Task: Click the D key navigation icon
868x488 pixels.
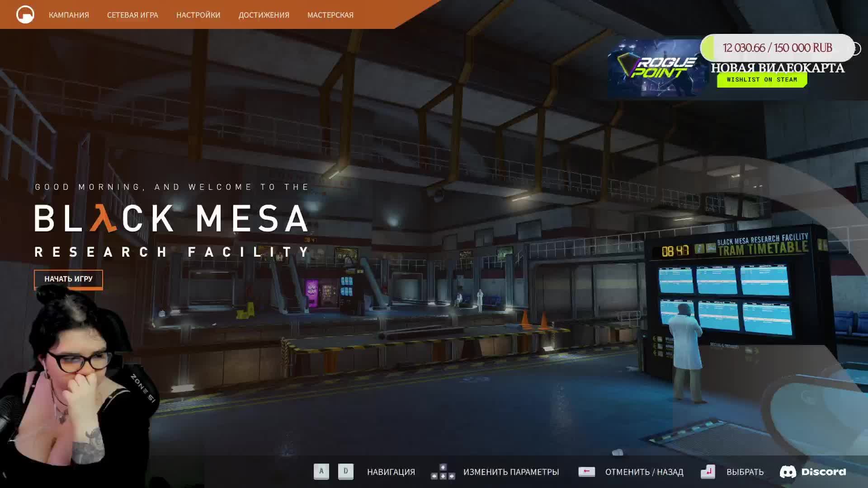Action: (346, 472)
